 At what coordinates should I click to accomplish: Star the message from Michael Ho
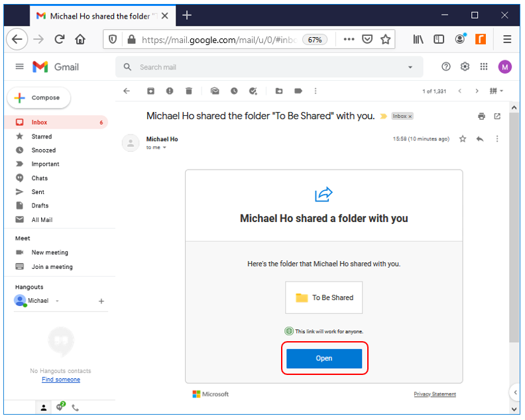(463, 139)
